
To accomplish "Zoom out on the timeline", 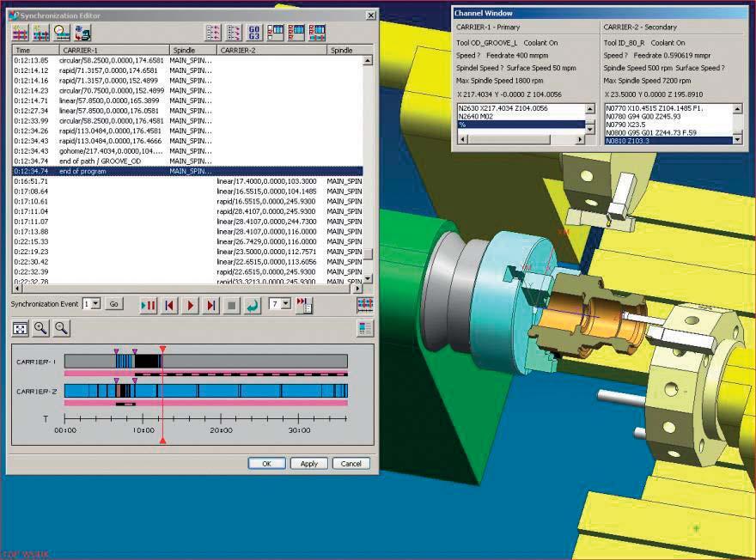I will click(61, 329).
